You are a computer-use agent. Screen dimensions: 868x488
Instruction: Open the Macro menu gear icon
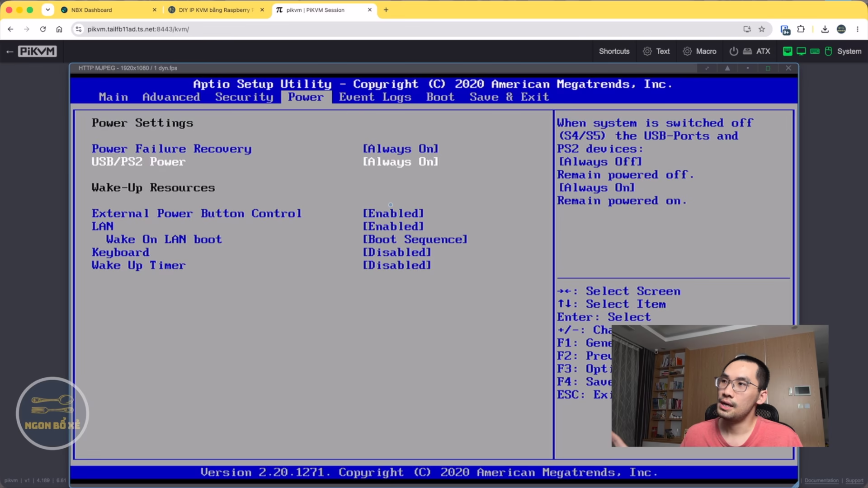(x=687, y=52)
